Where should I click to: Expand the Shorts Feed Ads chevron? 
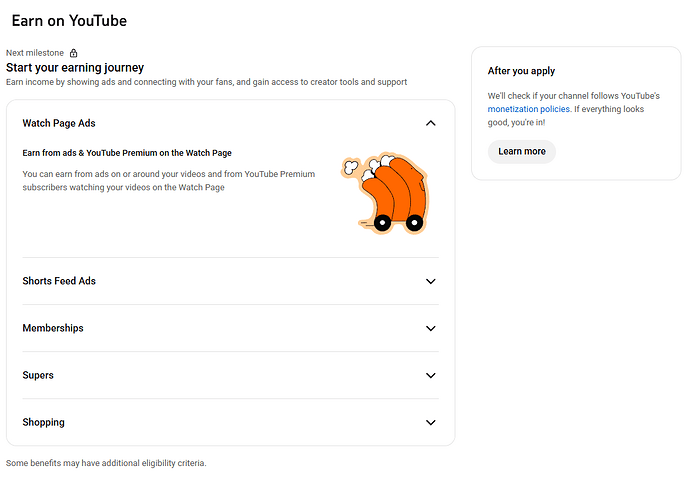click(x=430, y=281)
